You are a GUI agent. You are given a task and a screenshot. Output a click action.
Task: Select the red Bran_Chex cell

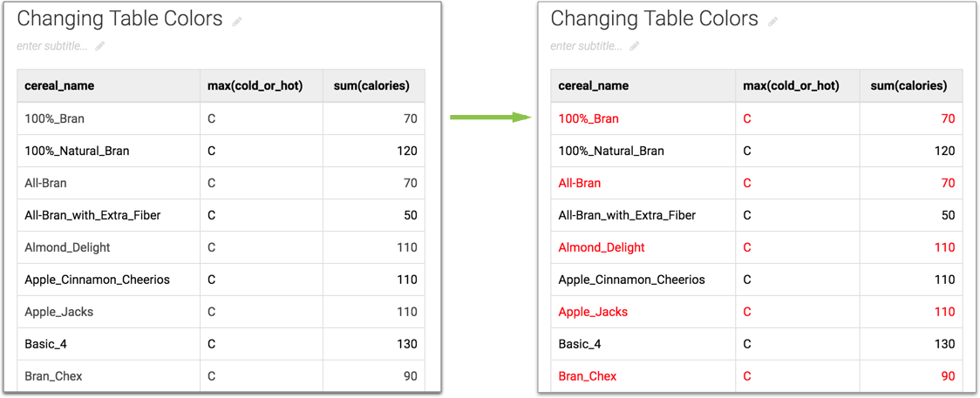point(588,376)
